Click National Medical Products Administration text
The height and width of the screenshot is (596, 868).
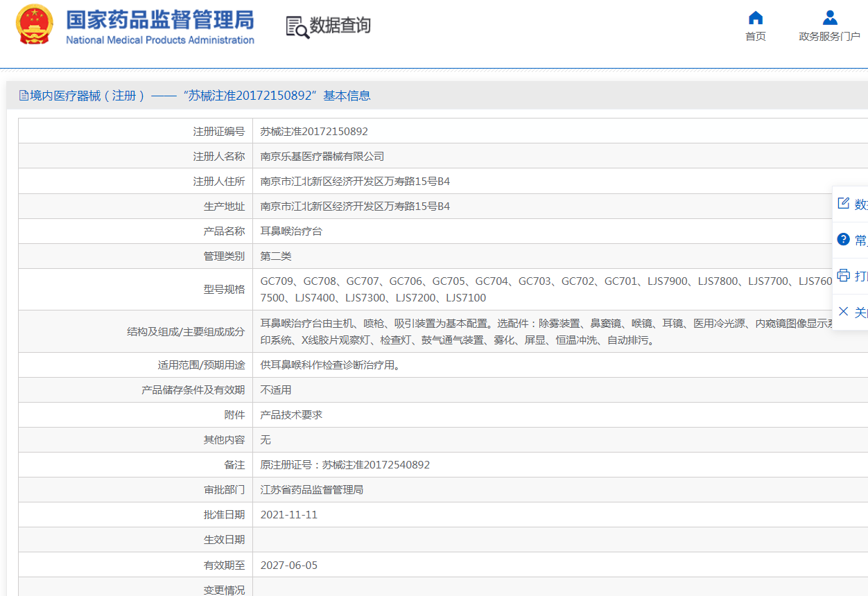[160, 40]
